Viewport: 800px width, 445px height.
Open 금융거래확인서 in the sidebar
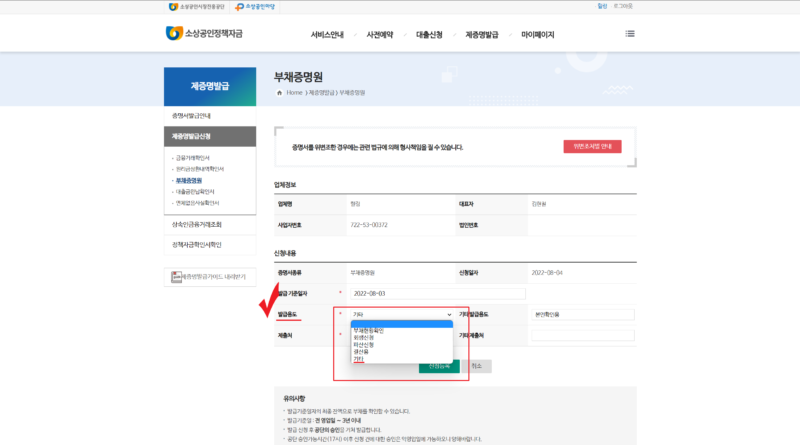tap(192, 158)
